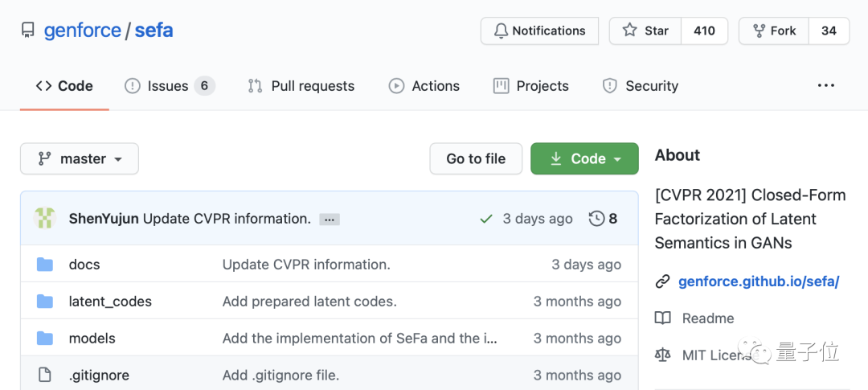This screenshot has height=390, width=868.
Task: Fork the repository
Action: (774, 31)
